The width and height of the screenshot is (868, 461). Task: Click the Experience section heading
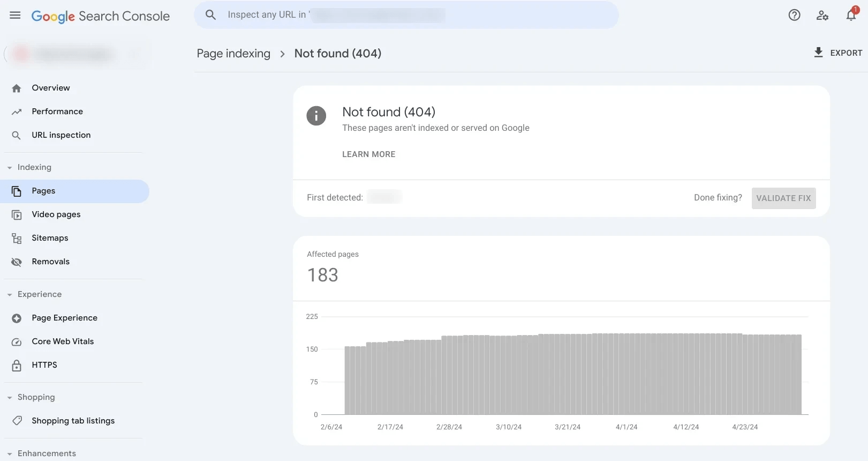(40, 294)
